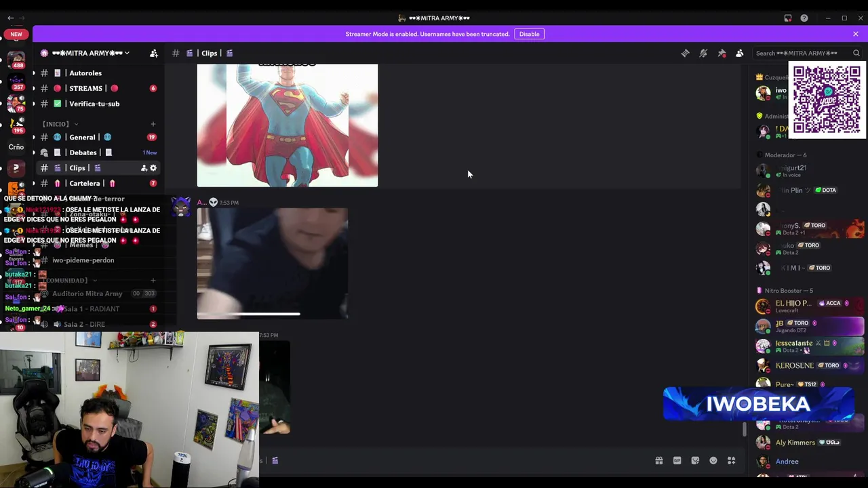Open server icon with 357 badge
This screenshot has width=868, height=488.
pyautogui.click(x=16, y=81)
